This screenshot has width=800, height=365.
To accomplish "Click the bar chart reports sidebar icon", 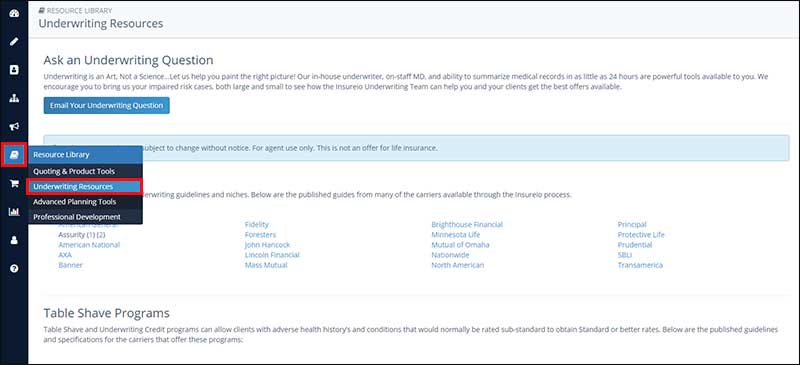I will [14, 211].
